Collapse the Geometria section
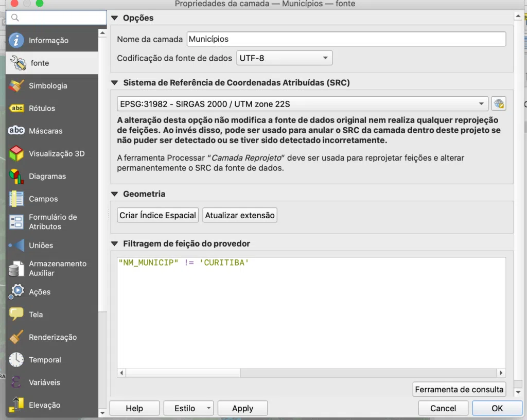This screenshot has height=420, width=527. tap(115, 194)
